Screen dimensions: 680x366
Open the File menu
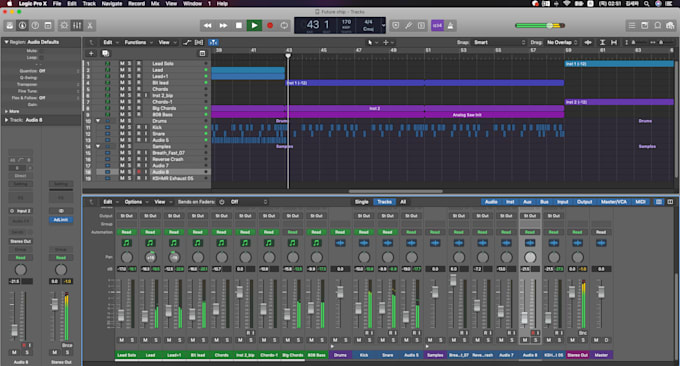57,3
